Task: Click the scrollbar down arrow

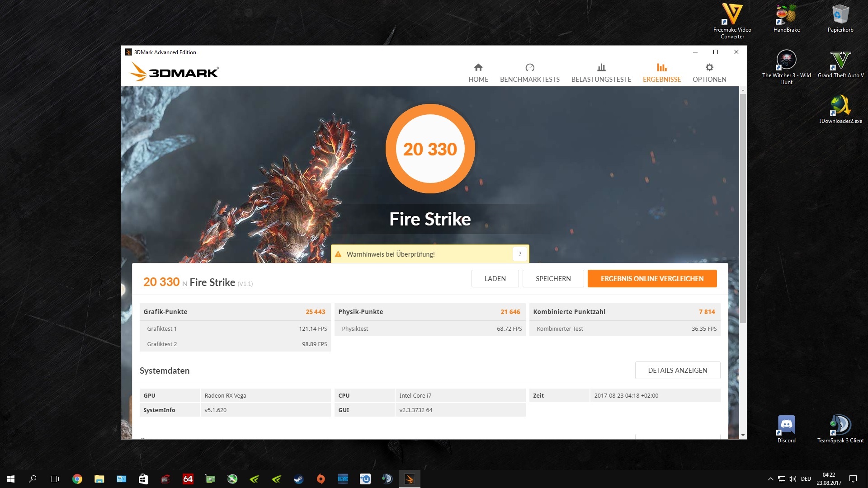Action: click(x=743, y=435)
